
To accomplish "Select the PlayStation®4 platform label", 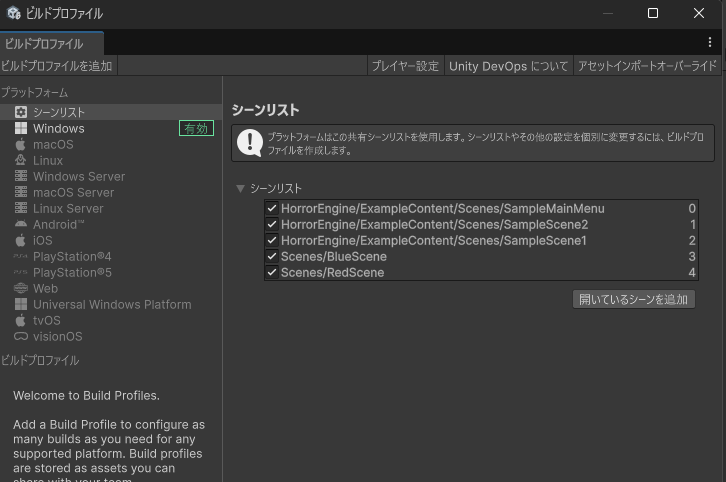I will point(72,256).
